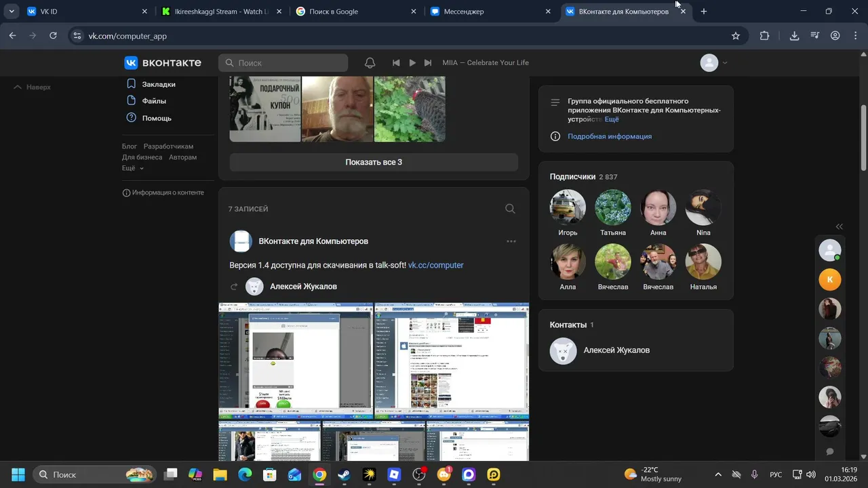Open Chrome downloads
This screenshot has height=488, width=868.
coord(794,36)
